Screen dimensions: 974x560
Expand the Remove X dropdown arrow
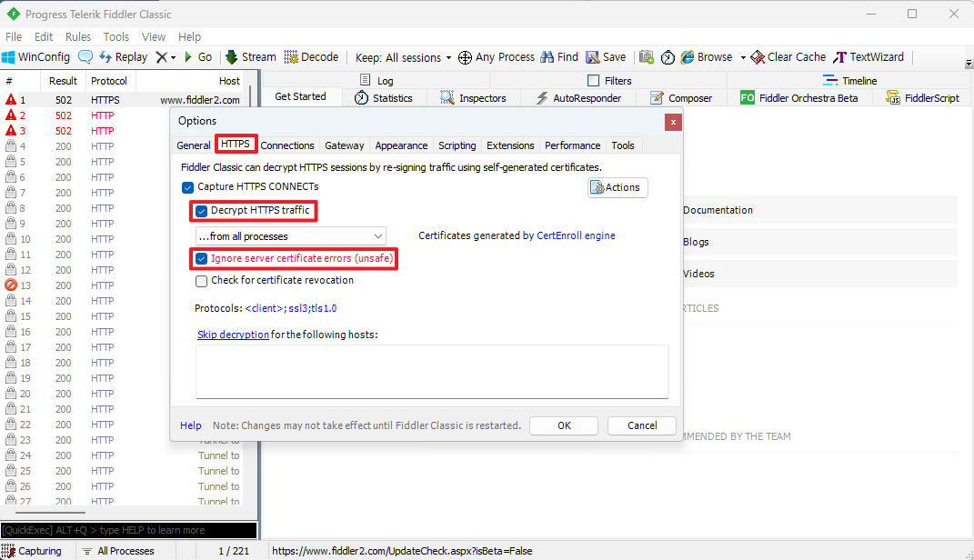[173, 58]
